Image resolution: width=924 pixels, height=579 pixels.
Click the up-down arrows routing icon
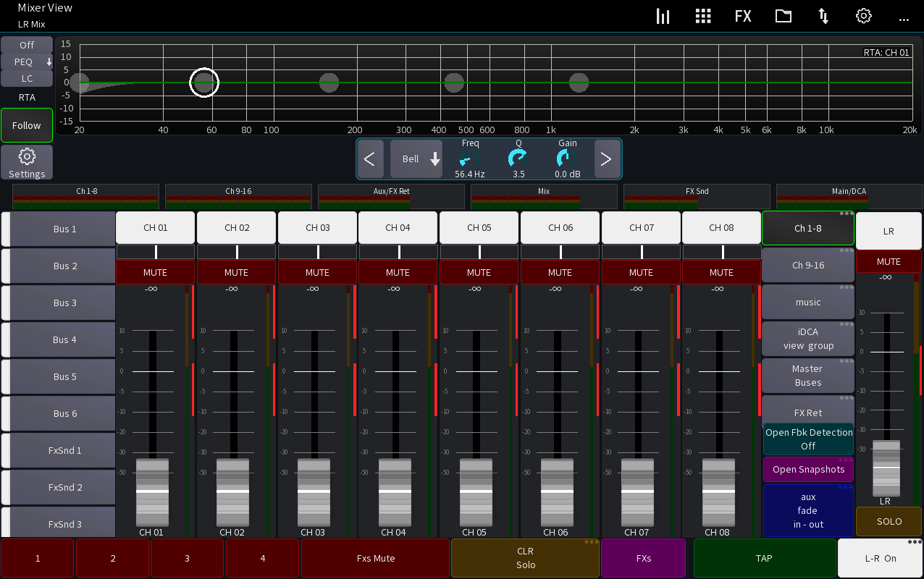click(823, 16)
